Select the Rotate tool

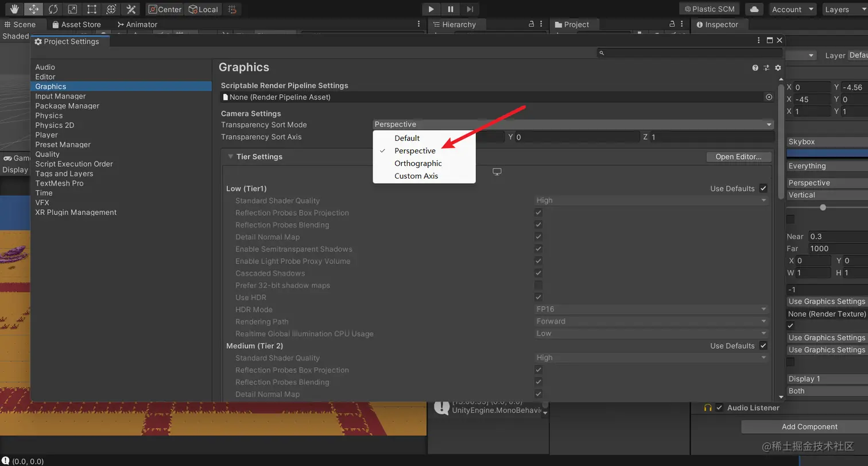pos(53,9)
